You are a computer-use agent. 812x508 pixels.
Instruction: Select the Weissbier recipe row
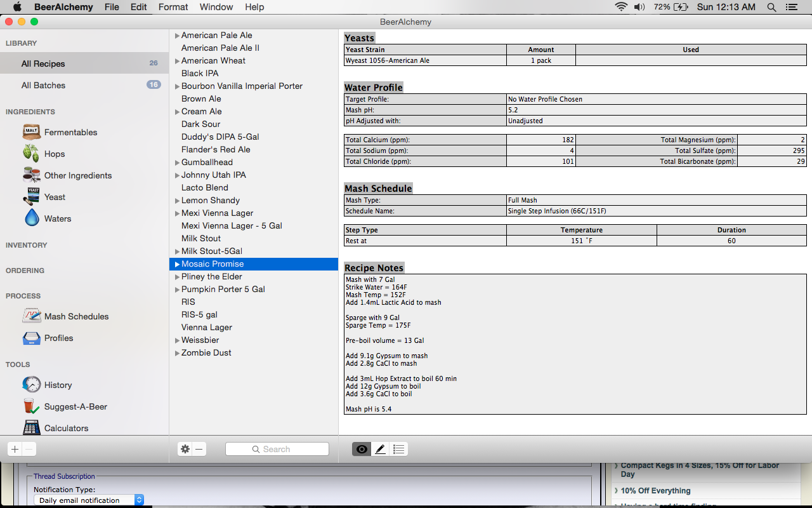(254, 340)
